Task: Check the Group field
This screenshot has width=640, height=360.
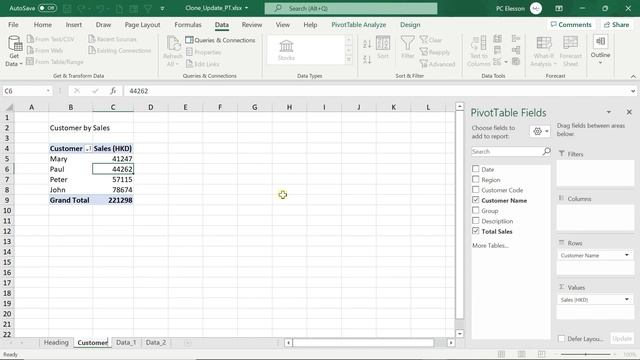Action: 476,210
